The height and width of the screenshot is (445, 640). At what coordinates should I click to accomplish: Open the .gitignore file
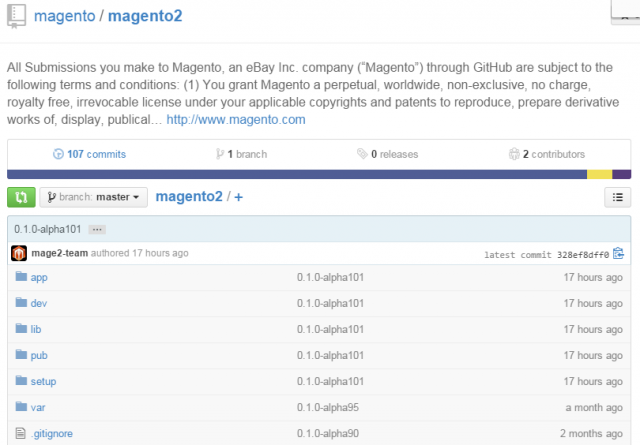[x=52, y=434]
